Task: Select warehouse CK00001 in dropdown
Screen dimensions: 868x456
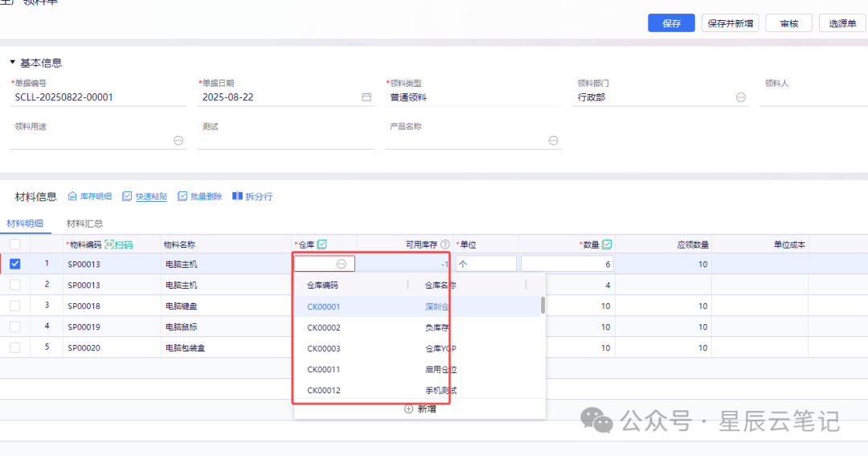Action: click(417, 306)
